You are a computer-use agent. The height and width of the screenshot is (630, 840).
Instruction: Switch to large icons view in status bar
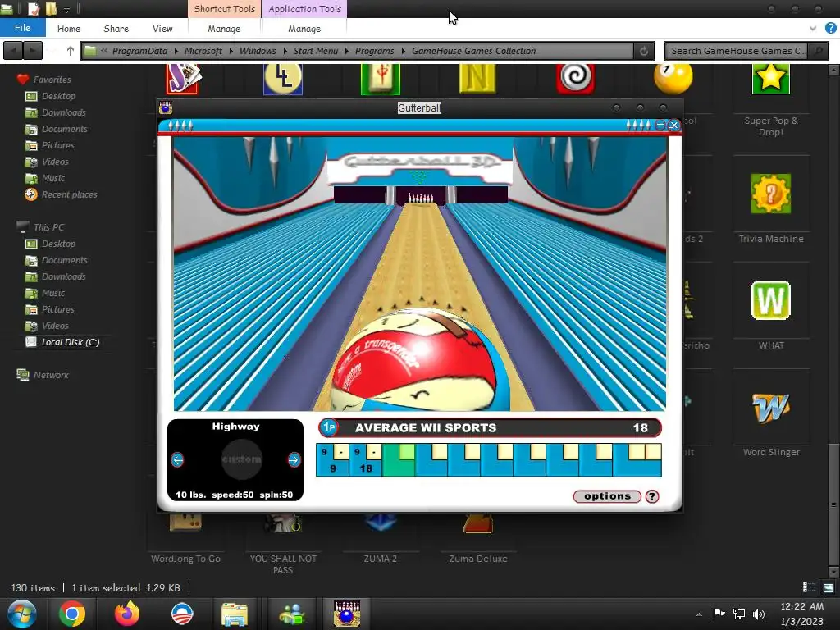829,587
